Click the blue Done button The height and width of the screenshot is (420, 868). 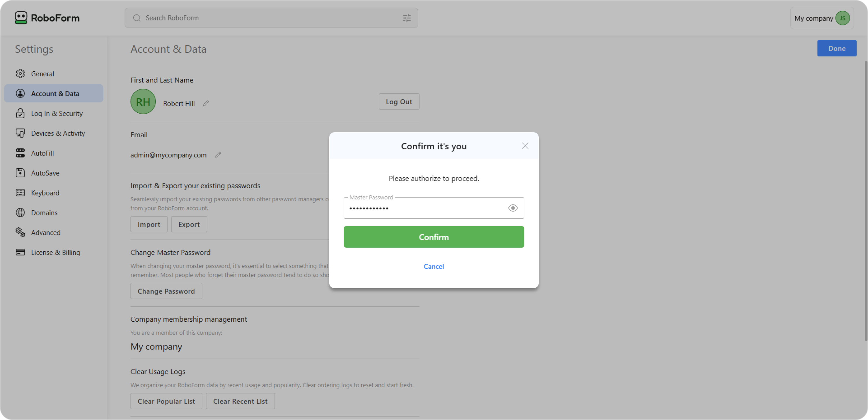[837, 48]
